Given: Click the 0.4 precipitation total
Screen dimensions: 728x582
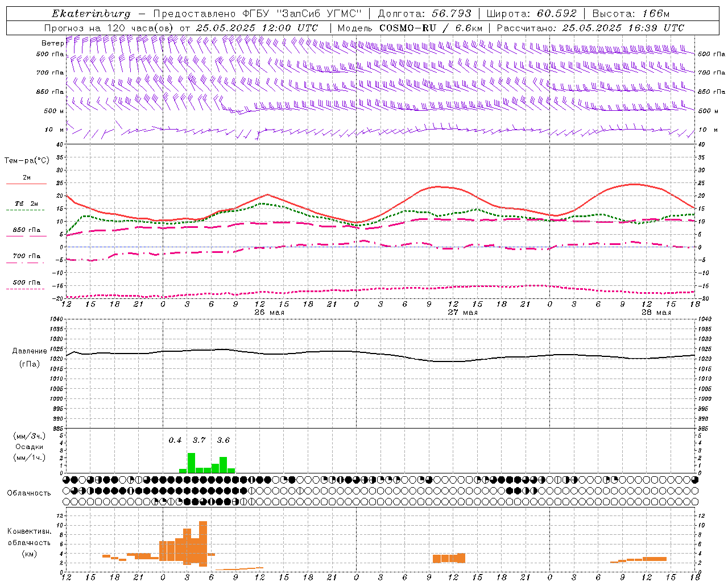Looking at the screenshot, I should coord(175,440).
